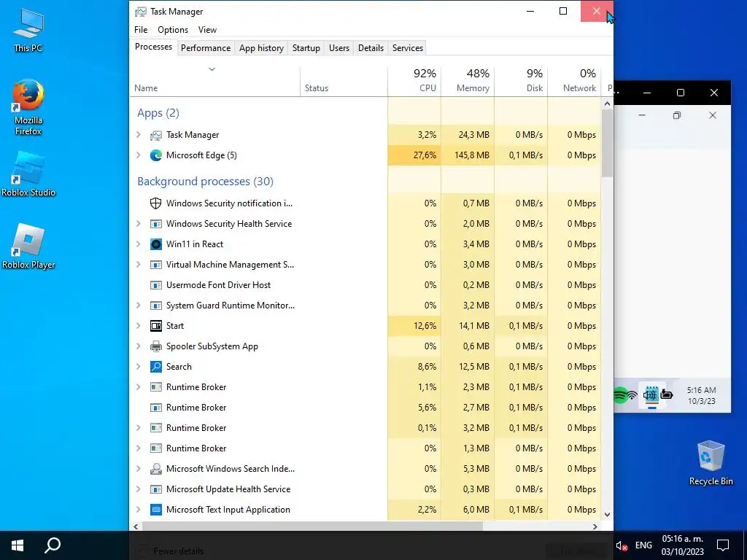The image size is (747, 560).
Task: Click the vertical scrollbar down arrow
Action: point(607,514)
